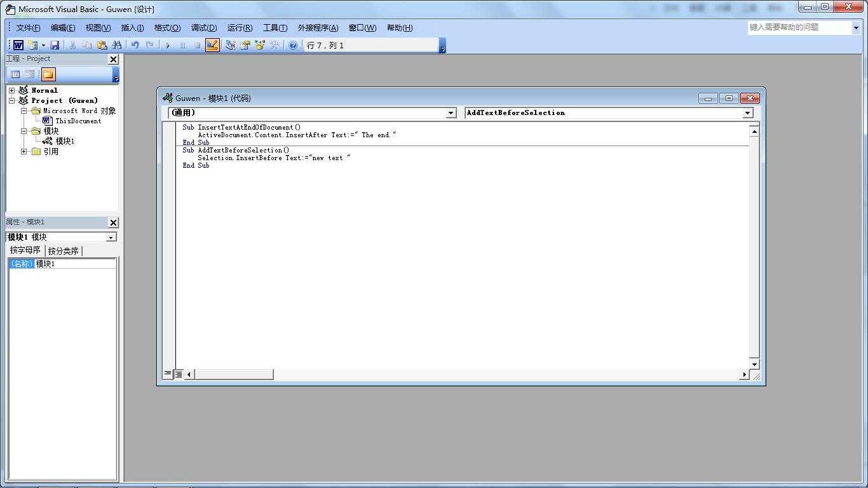Open the help search box dropdown arrow
868x488 pixels.
coord(856,27)
